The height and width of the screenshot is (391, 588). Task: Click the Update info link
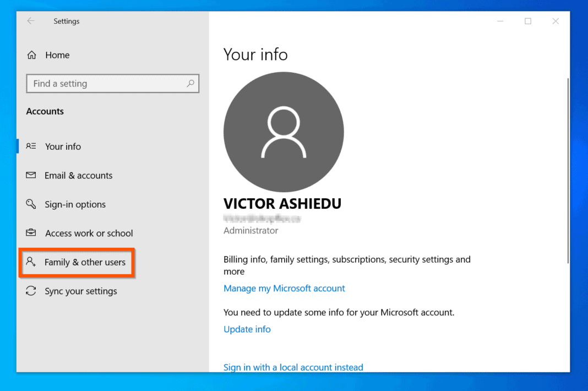(x=247, y=329)
